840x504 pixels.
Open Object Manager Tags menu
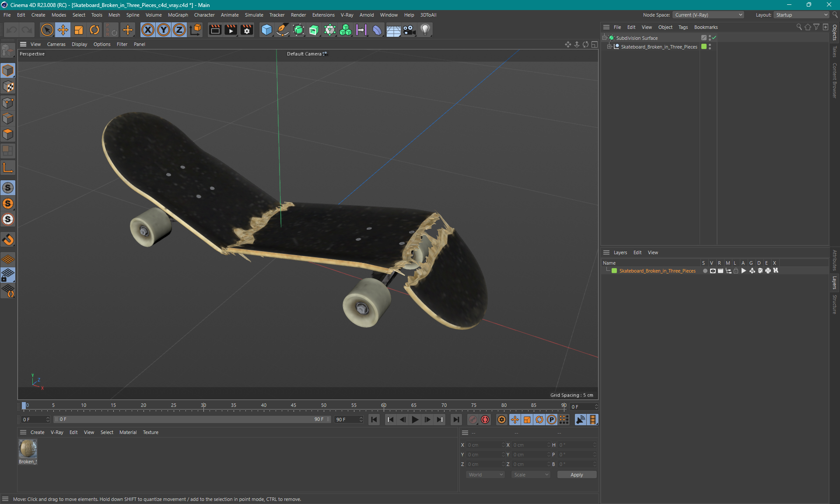pyautogui.click(x=683, y=27)
